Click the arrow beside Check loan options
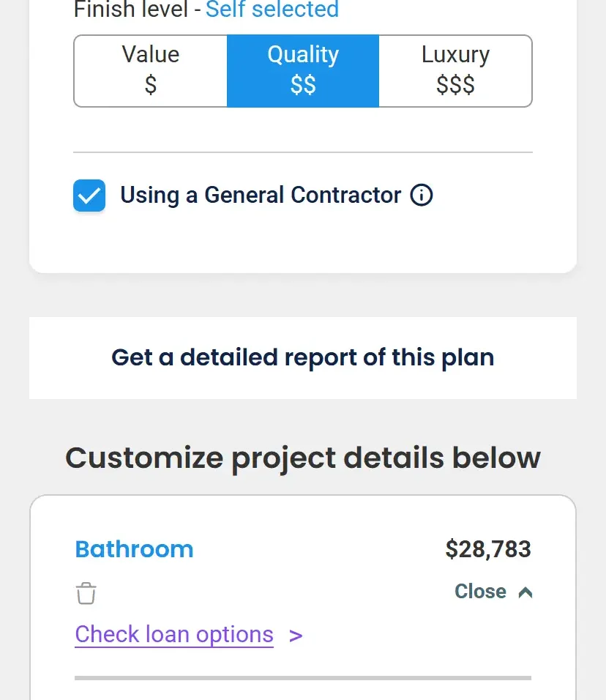 pyautogui.click(x=296, y=636)
